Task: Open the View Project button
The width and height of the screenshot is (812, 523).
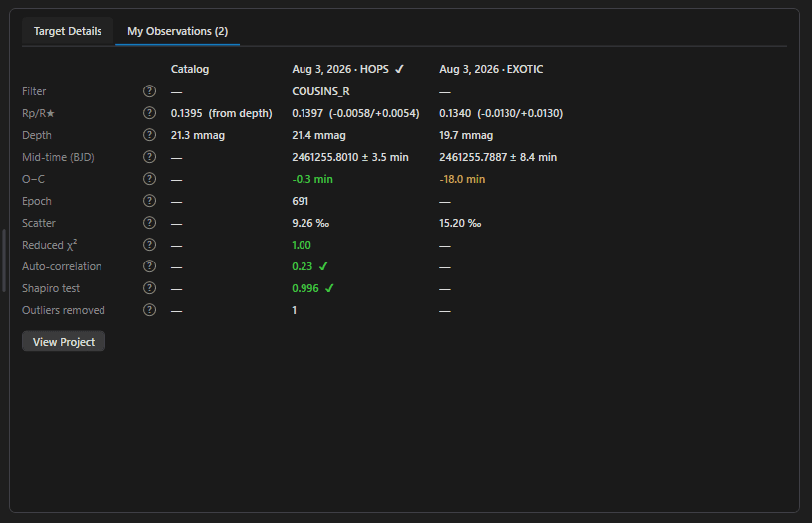Action: (x=64, y=341)
